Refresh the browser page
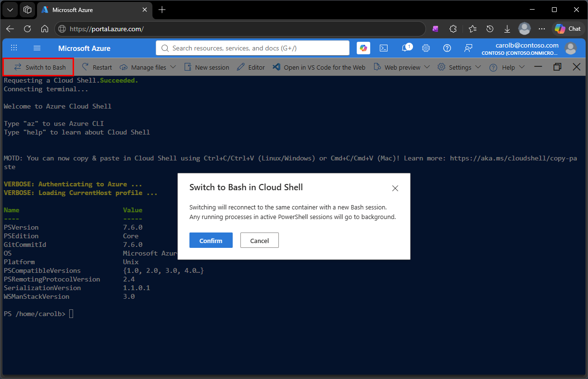Image resolution: width=588 pixels, height=379 pixels. (x=27, y=29)
